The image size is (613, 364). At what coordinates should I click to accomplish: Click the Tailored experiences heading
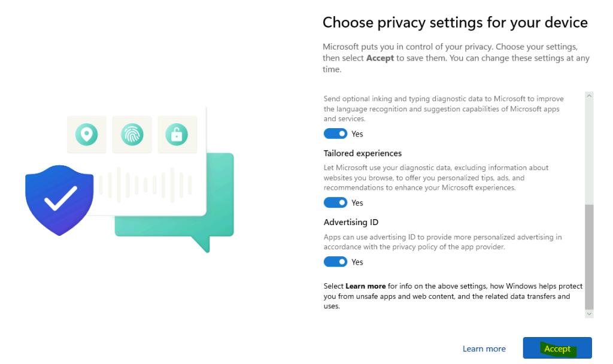point(362,153)
